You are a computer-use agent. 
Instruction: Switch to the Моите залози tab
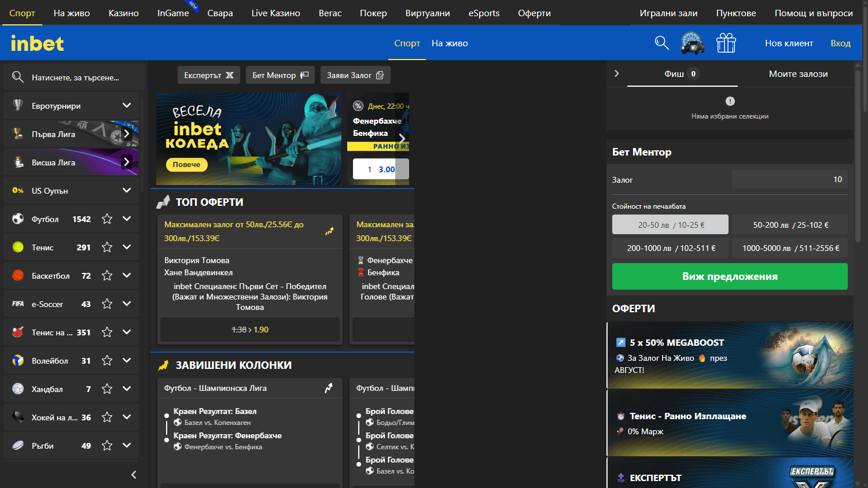point(797,73)
